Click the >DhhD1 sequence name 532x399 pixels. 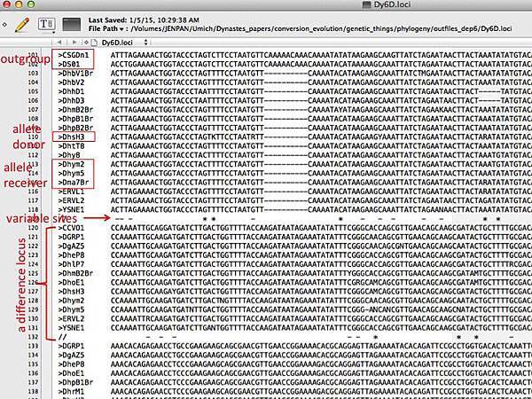(x=71, y=91)
